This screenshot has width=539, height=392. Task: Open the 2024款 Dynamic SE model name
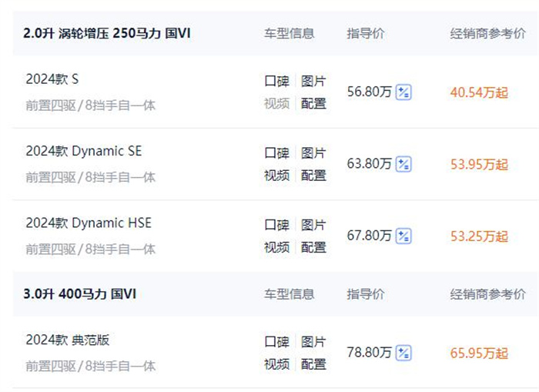point(83,151)
